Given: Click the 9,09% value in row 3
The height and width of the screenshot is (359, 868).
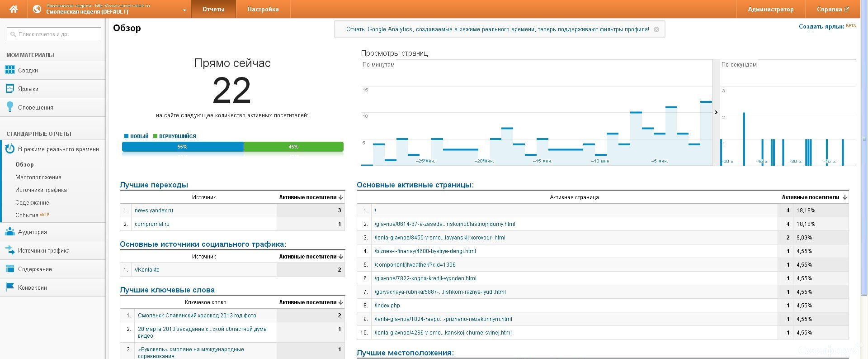Looking at the screenshot, I should [804, 238].
